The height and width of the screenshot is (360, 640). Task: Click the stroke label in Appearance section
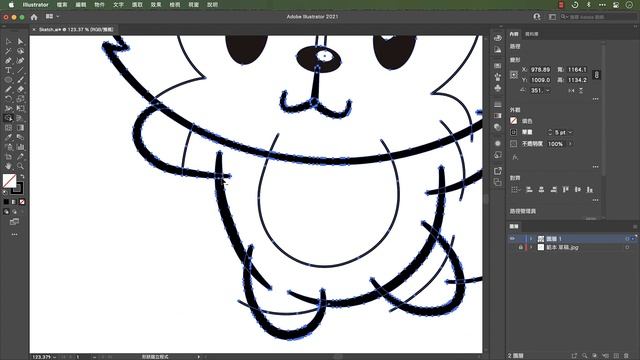527,132
